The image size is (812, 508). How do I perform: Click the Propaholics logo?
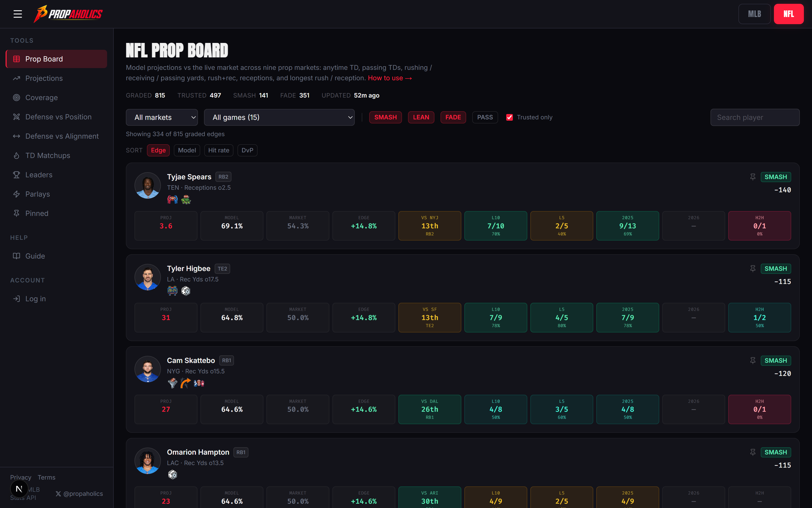[68, 14]
